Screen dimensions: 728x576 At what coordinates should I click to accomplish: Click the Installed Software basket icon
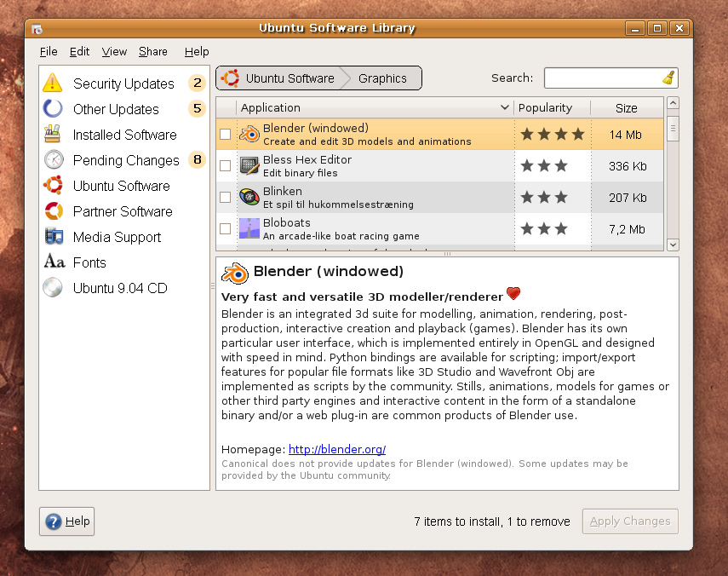point(53,134)
